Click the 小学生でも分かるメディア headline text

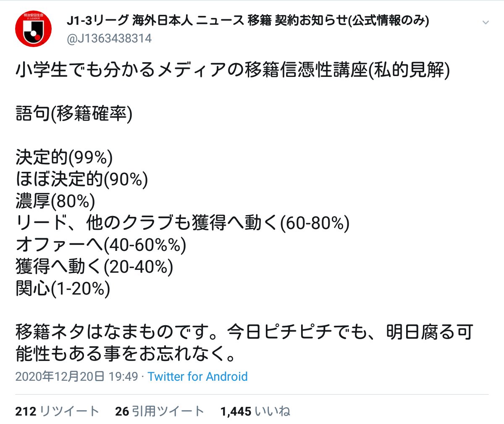233,70
